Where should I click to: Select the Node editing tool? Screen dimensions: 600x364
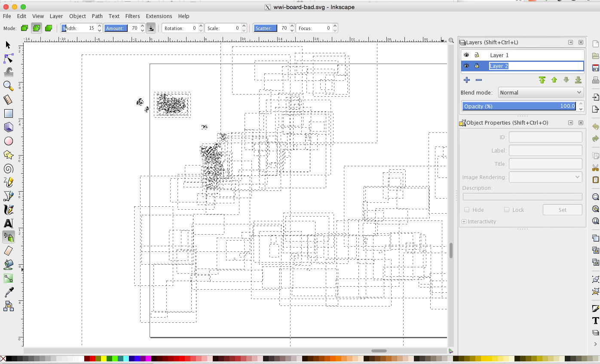tap(8, 58)
